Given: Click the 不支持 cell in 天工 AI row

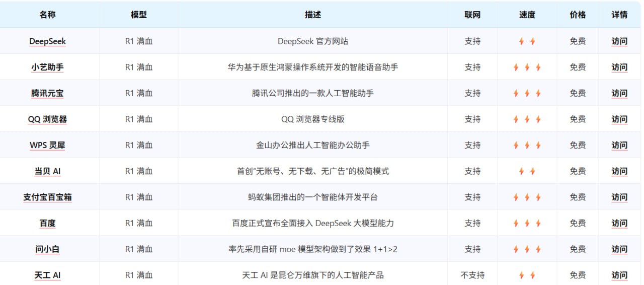Looking at the screenshot, I should (x=472, y=275).
